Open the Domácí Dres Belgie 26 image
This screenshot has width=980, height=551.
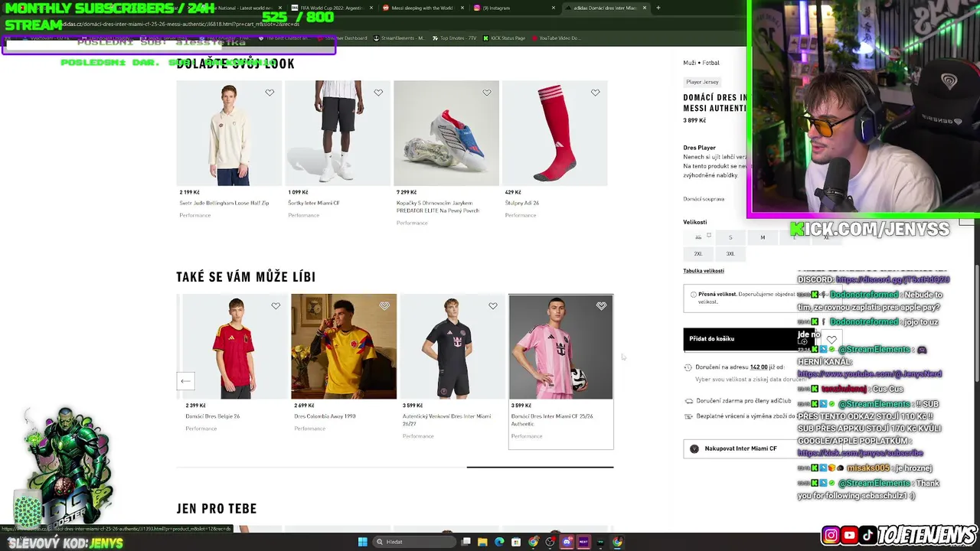tap(235, 347)
